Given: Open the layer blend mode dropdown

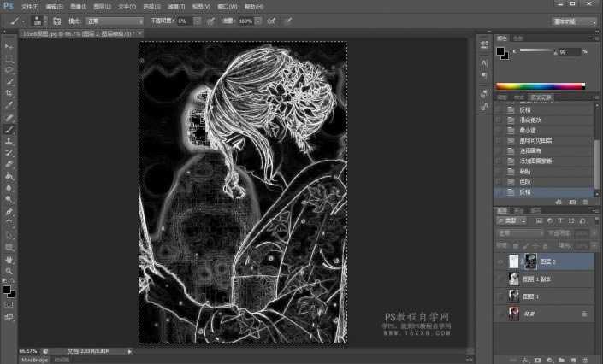Looking at the screenshot, I should tap(520, 232).
